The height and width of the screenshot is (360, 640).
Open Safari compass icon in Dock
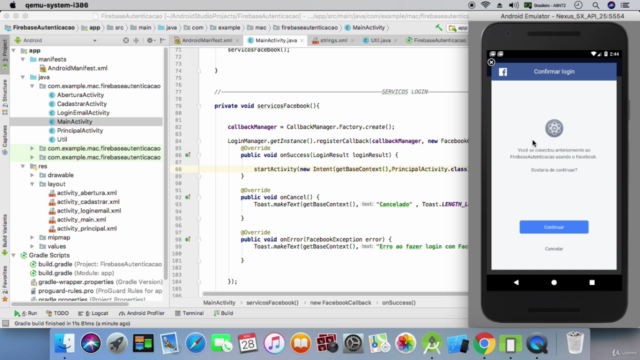196,343
